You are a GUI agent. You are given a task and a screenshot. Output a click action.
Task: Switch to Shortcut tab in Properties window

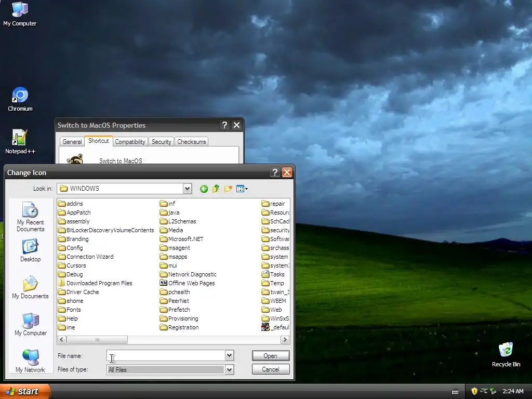[98, 141]
